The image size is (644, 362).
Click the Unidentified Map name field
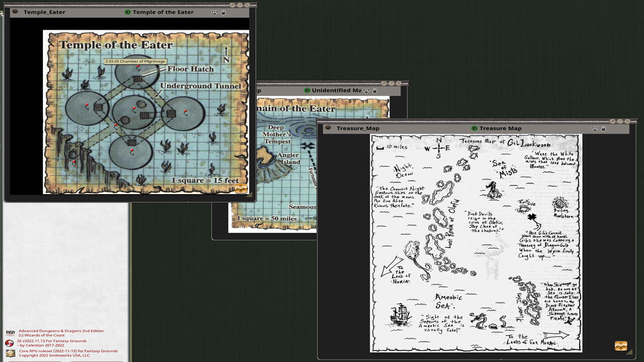pos(336,90)
